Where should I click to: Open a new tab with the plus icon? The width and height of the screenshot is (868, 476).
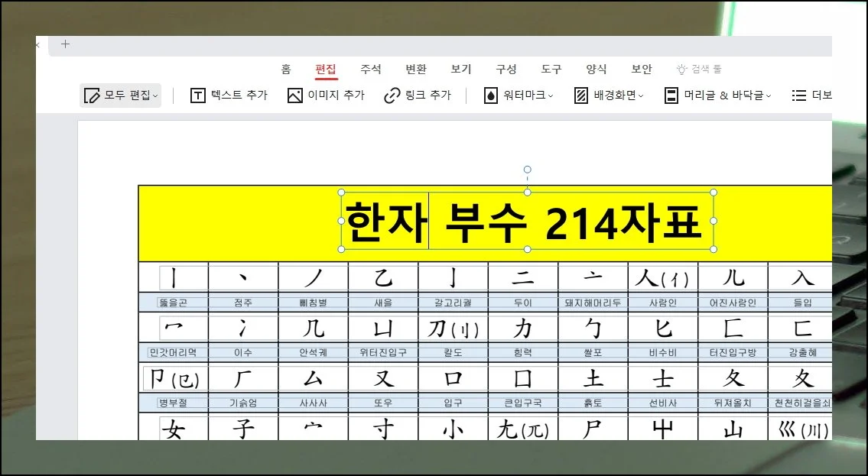65,44
